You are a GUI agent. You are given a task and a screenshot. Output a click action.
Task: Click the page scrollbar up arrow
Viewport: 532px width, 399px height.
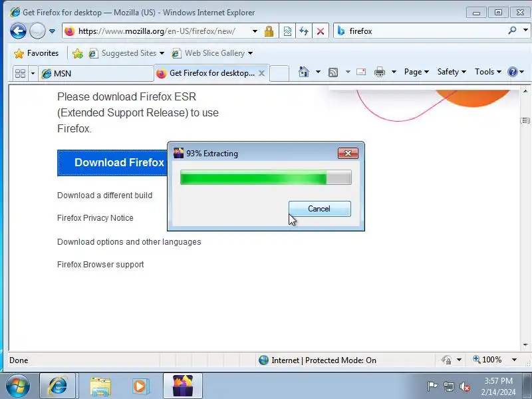point(525,91)
